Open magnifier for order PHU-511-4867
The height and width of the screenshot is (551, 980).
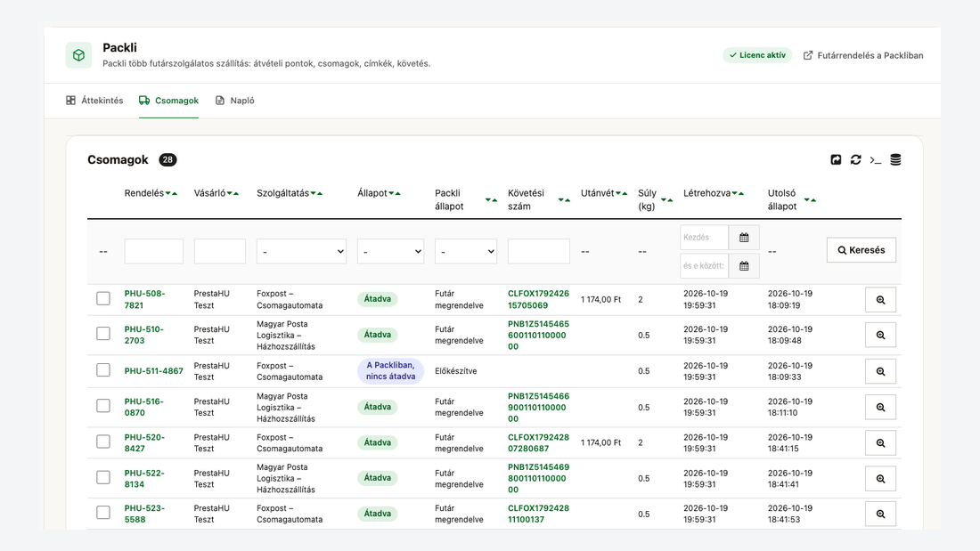(x=880, y=371)
